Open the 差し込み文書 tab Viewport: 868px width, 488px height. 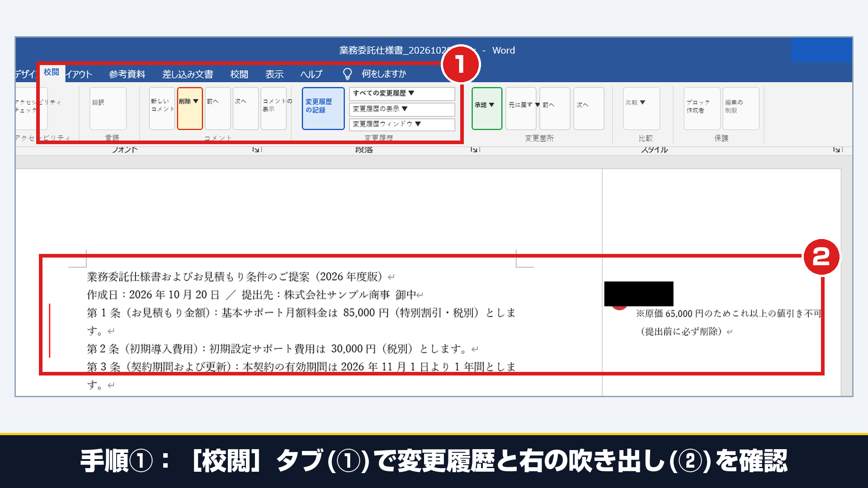[188, 74]
